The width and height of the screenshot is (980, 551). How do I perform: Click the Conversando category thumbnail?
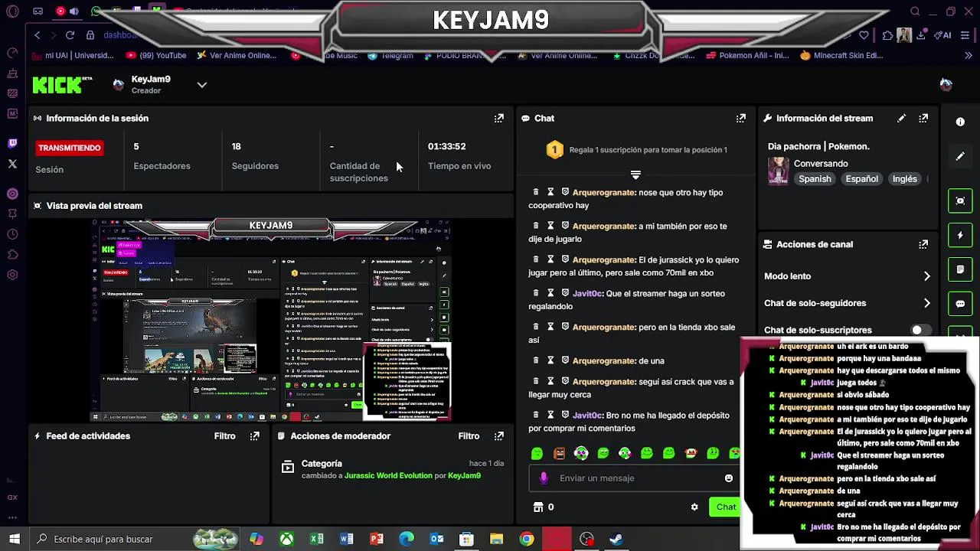click(x=779, y=171)
